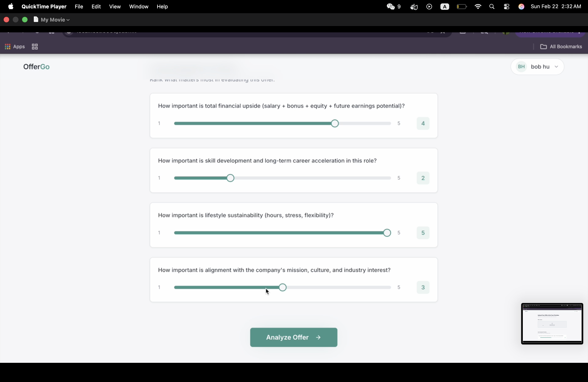Open Control Center icon in menu bar
The image size is (588, 382).
506,7
